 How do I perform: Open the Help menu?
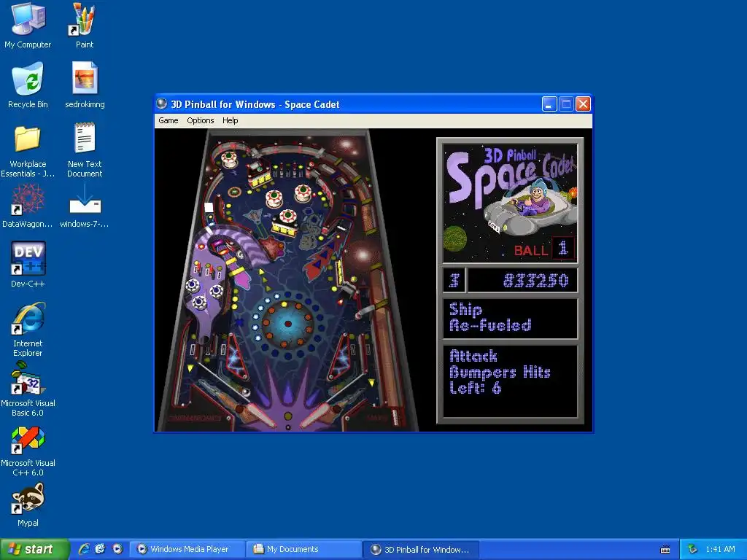(230, 120)
